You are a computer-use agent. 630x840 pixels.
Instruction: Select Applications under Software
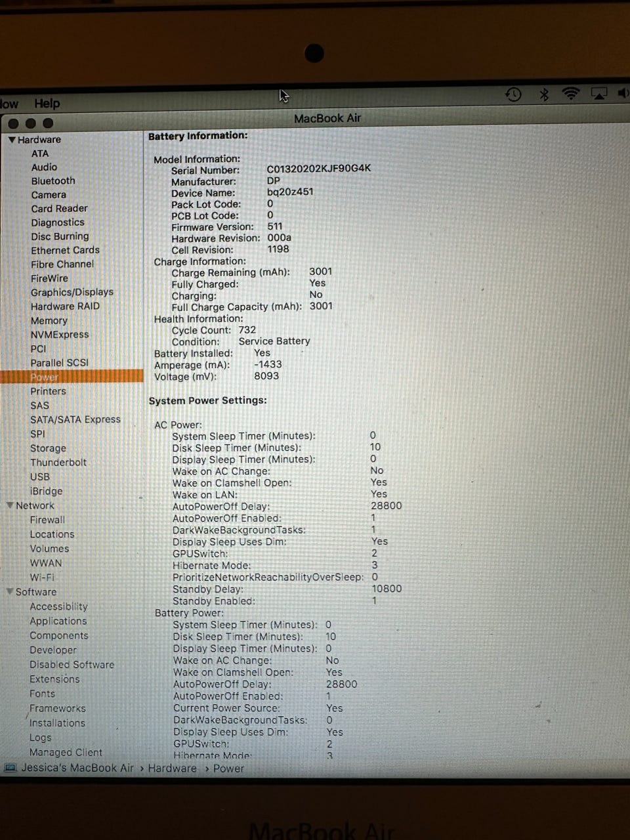point(58,621)
